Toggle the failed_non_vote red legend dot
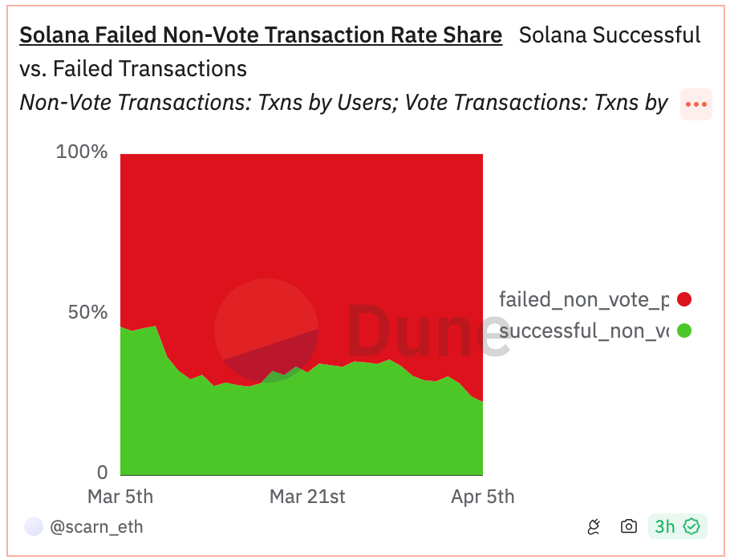Image resolution: width=730 pixels, height=560 pixels. [x=684, y=299]
